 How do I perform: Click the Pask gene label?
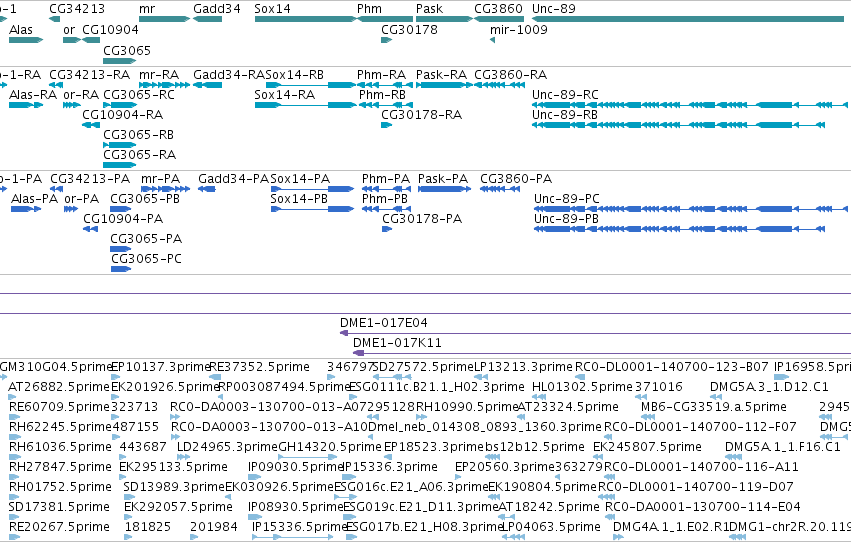coord(429,9)
